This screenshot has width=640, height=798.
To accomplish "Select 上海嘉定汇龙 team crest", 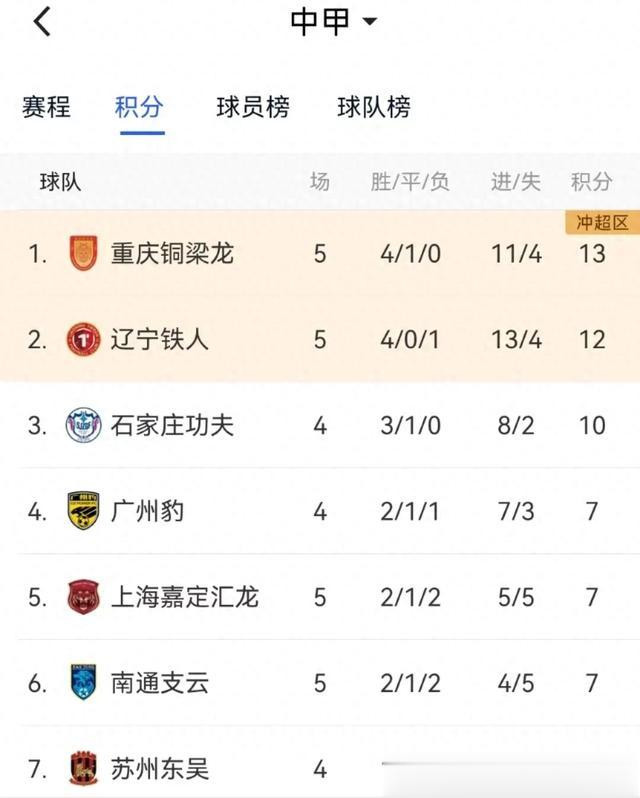I will [83, 596].
